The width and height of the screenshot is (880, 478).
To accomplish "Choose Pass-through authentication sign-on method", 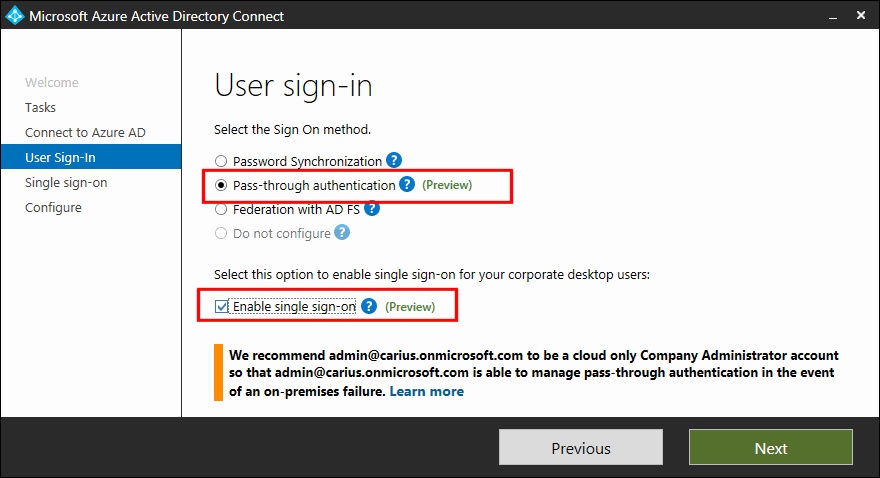I will click(x=221, y=185).
